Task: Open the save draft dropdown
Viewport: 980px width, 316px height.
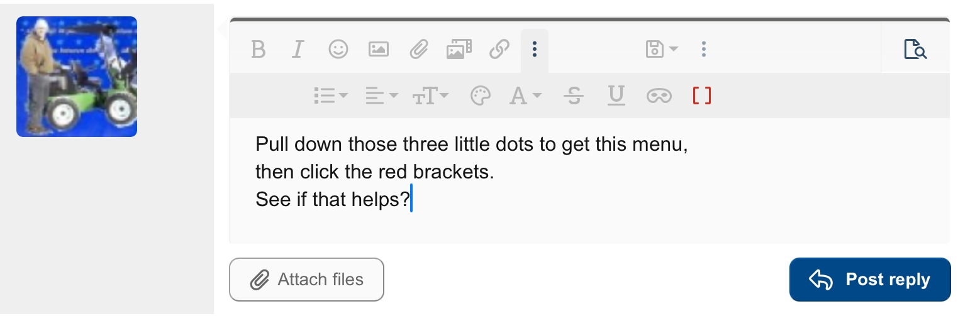Action: [x=661, y=49]
